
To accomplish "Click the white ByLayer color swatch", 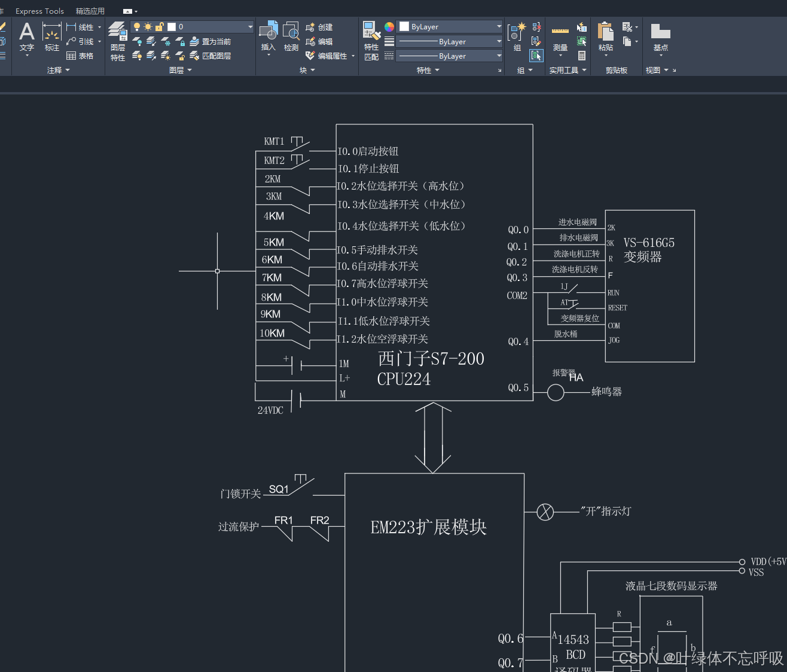I will tap(404, 26).
